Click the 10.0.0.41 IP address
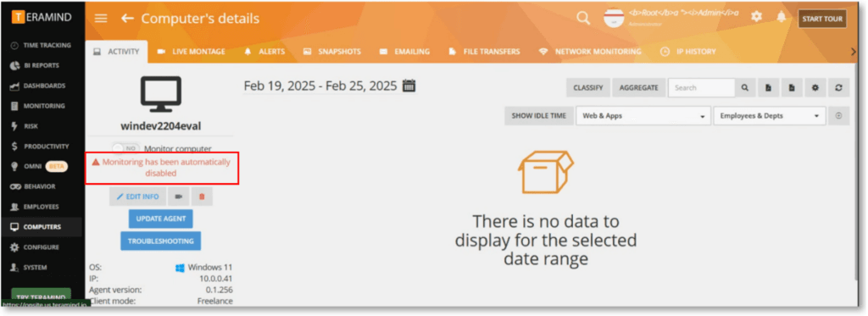868x316 pixels. tap(216, 279)
